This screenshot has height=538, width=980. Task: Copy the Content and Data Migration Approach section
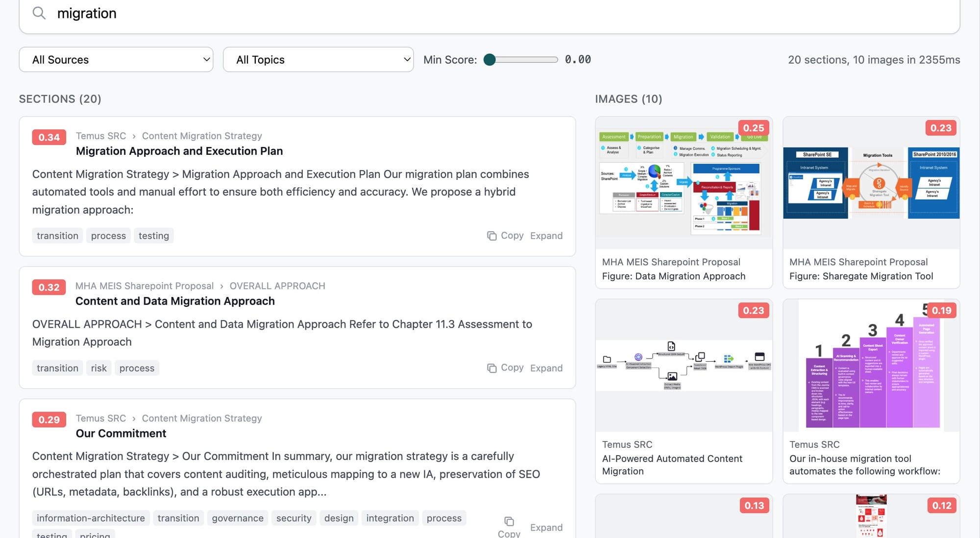click(506, 368)
